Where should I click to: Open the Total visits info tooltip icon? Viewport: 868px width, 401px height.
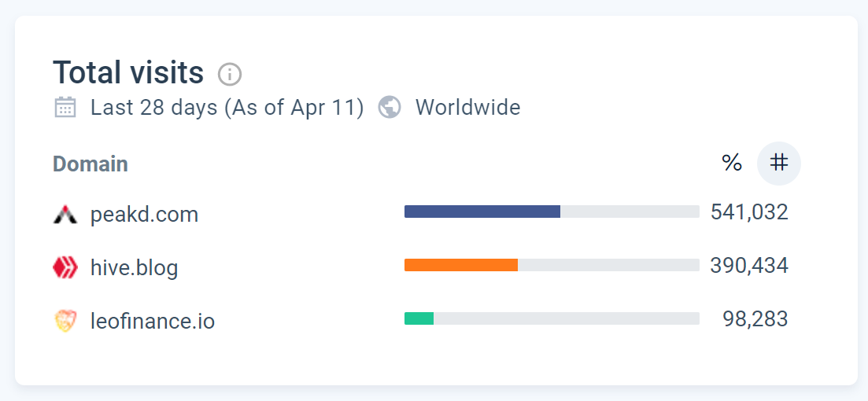coord(230,74)
